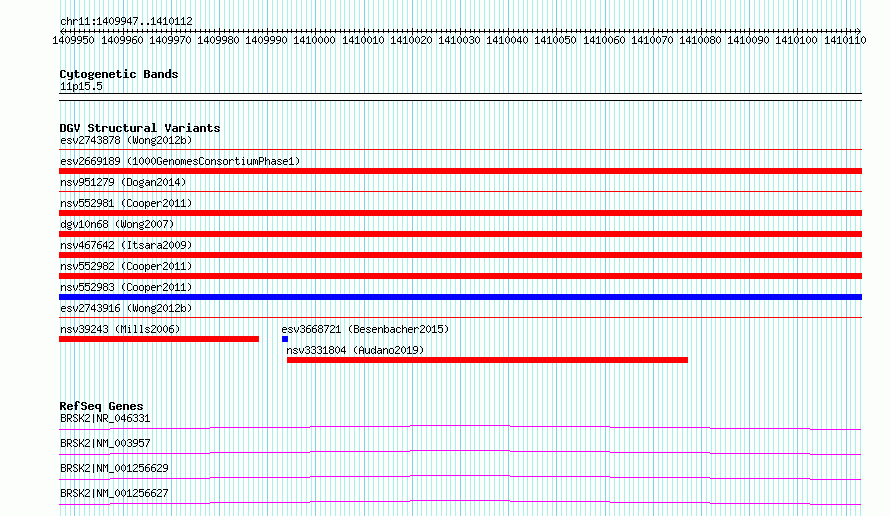Click the chr11:1409947..1410112 coordinate label

126,21
